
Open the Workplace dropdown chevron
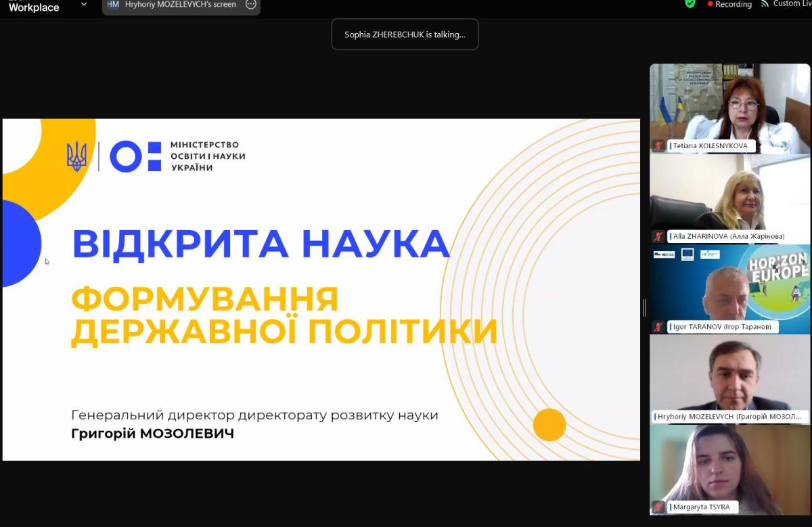click(x=84, y=4)
